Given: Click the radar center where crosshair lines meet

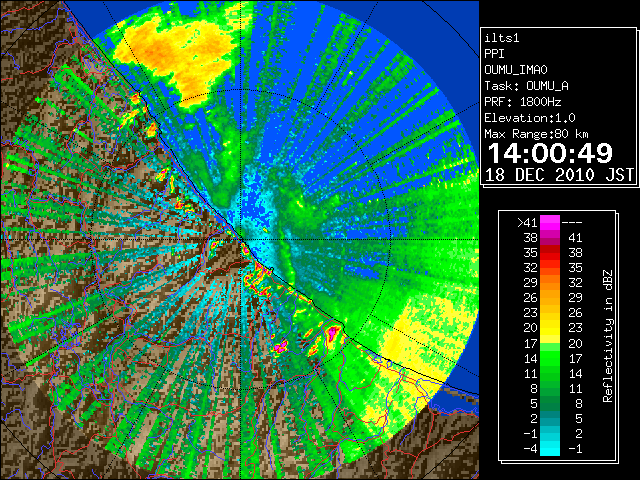Looking at the screenshot, I should point(241,239).
